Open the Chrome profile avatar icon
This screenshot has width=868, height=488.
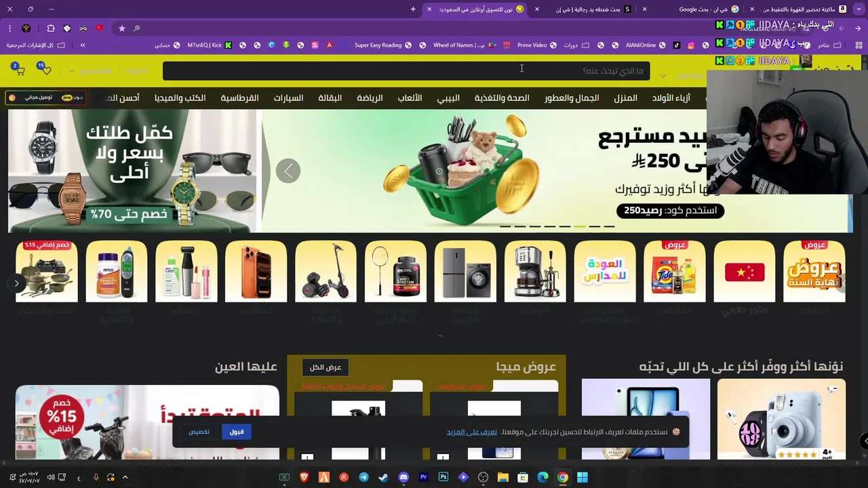[x=26, y=28]
